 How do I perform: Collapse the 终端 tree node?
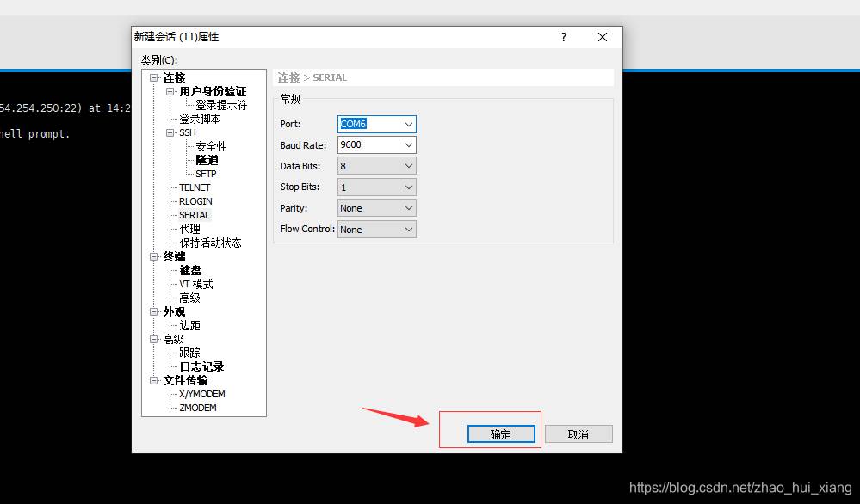(x=153, y=256)
